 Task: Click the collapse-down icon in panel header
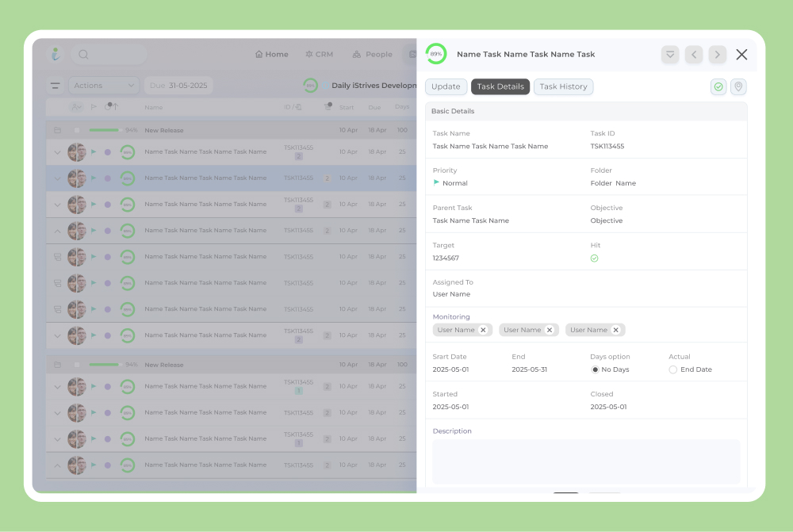tap(670, 55)
